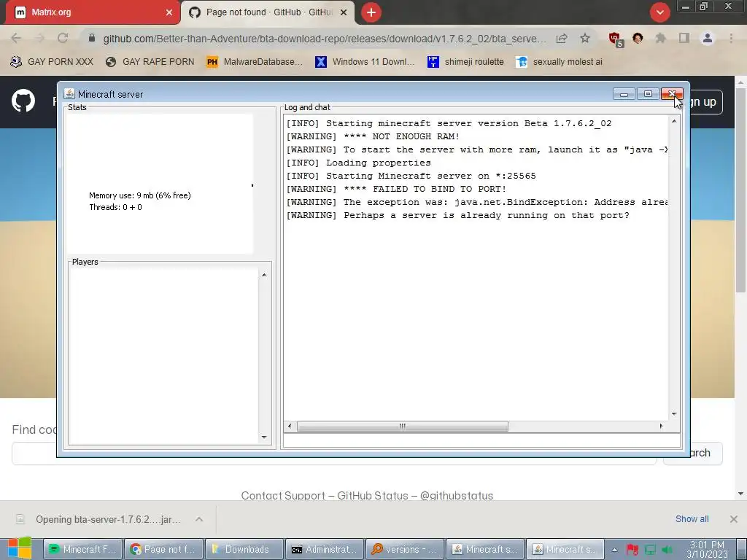The width and height of the screenshot is (747, 560).
Task: Click the log horizontal scroll left arrow
Action: point(290,426)
